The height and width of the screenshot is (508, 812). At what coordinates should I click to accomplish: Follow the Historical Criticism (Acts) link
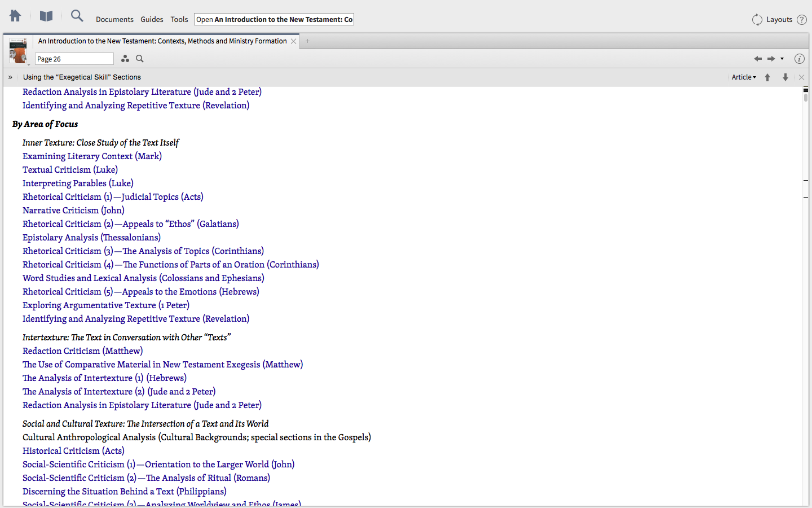pos(73,451)
